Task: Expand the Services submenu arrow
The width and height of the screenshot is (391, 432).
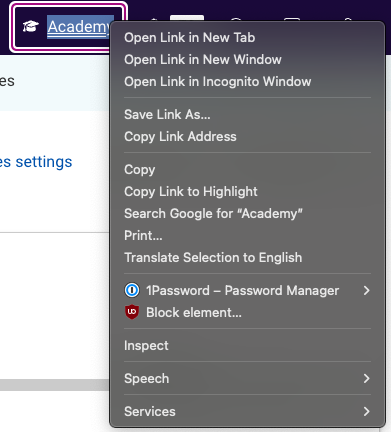Action: (x=366, y=411)
